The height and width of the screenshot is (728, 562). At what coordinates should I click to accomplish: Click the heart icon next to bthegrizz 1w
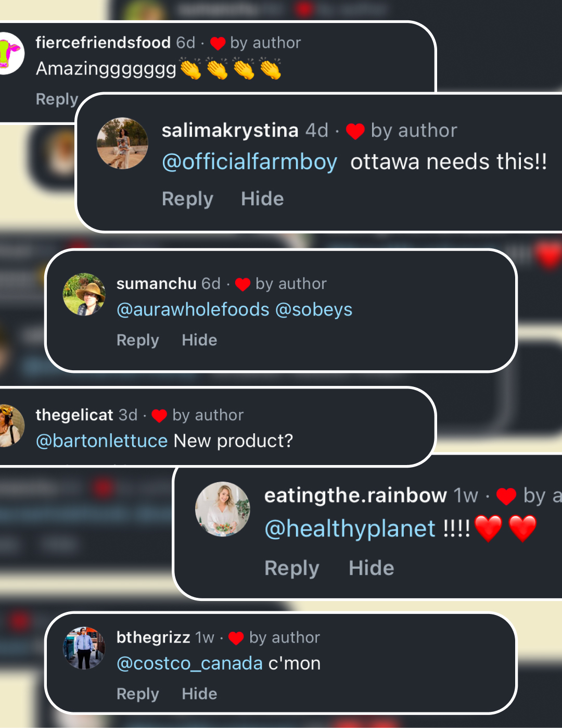[x=236, y=638]
